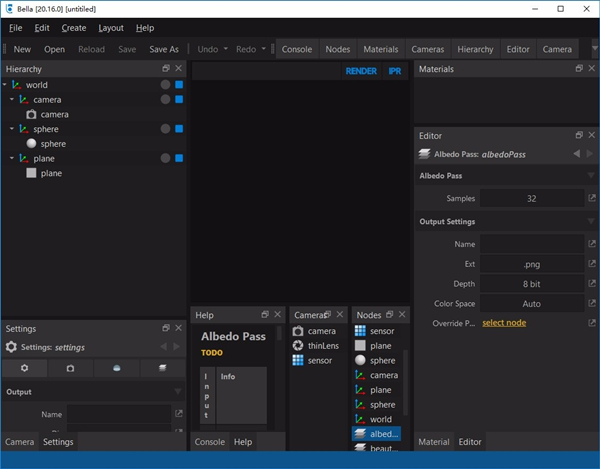600x469 pixels.
Task: Click the link icon beside Color Space
Action: 591,303
